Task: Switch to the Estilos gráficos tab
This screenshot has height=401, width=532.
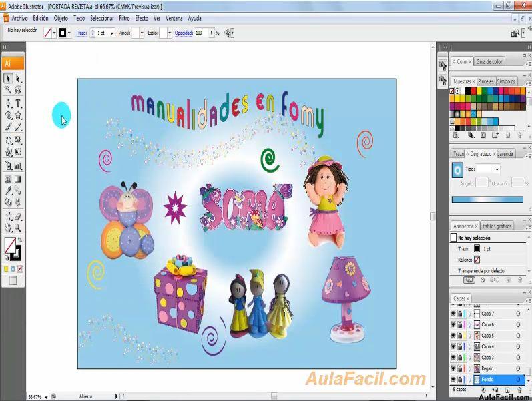Action: 497,226
